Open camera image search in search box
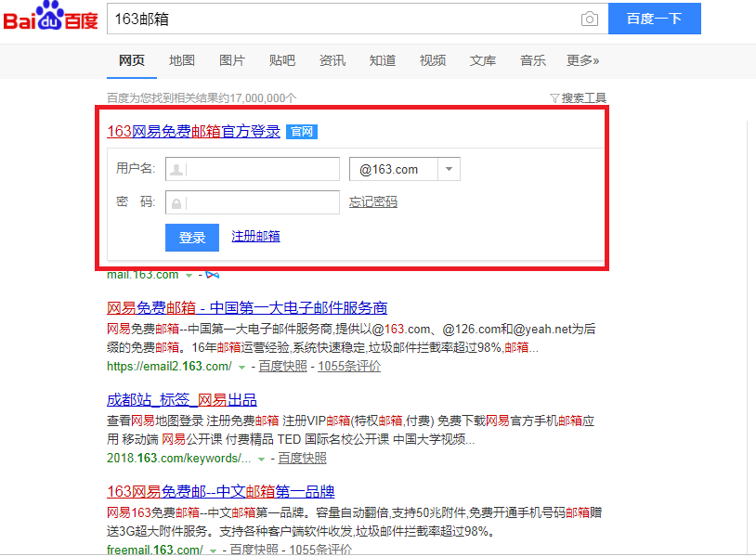Viewport: 756px width, 557px height. click(589, 19)
